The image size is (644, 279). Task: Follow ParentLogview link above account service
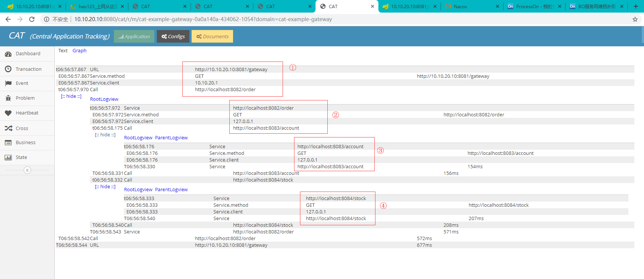tap(171, 138)
